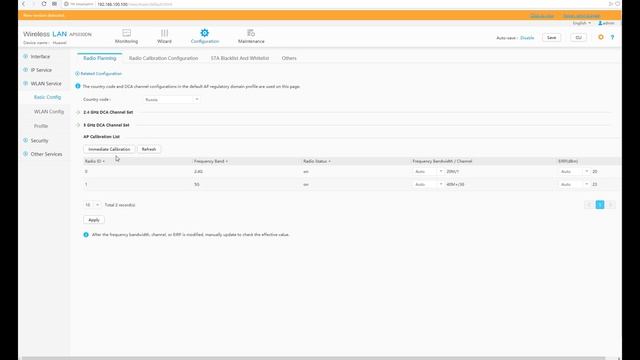Viewport: 640px width, 360px height.
Task: Select Profile in the sidebar
Action: click(x=41, y=126)
